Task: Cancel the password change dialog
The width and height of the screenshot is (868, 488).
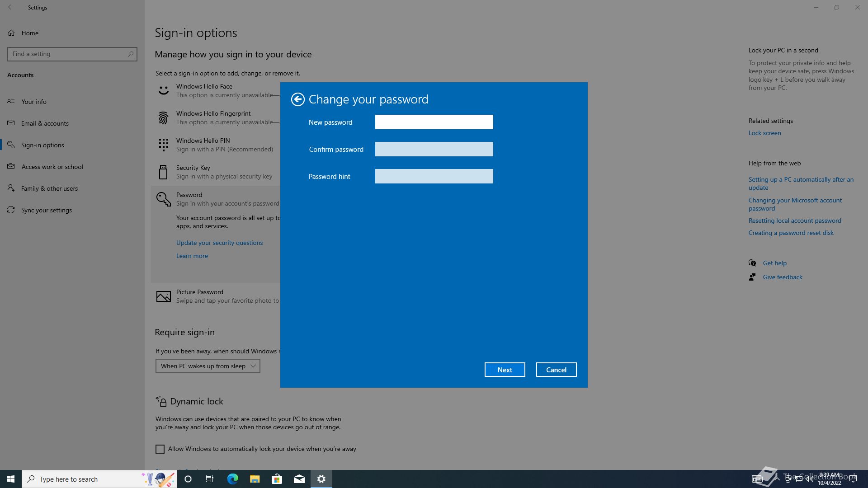Action: point(556,370)
